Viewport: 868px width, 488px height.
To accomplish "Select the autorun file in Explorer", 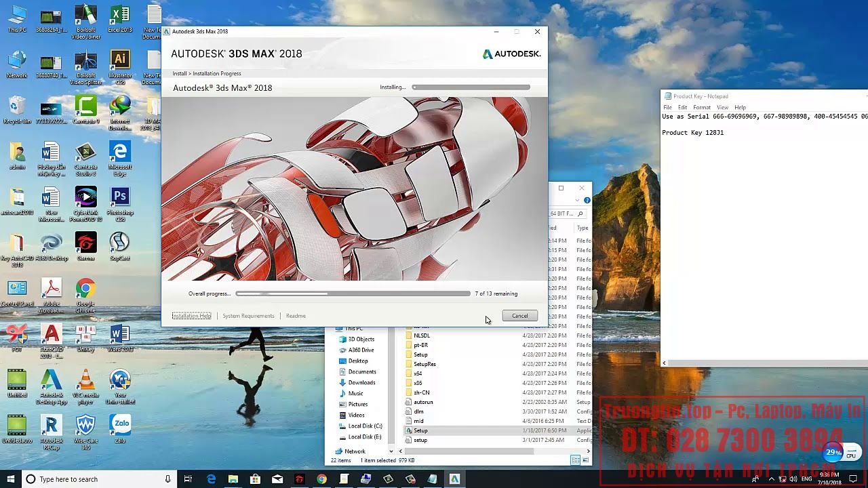I will 423,402.
